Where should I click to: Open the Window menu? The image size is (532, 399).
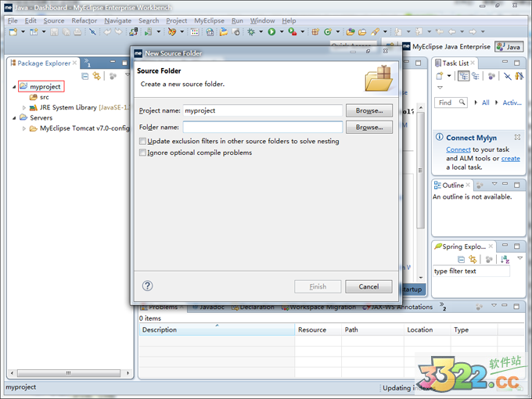[x=263, y=20]
